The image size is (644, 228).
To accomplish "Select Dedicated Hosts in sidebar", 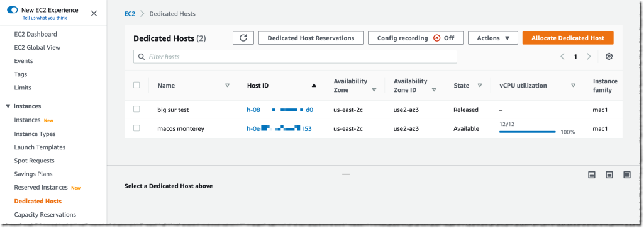I will tap(38, 202).
